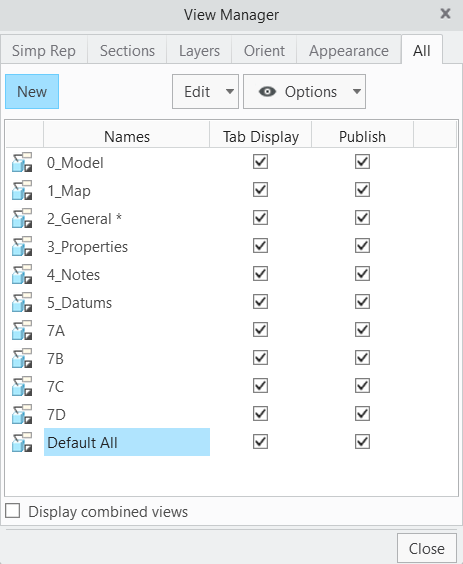Select the 3_Properties view name

pos(87,247)
